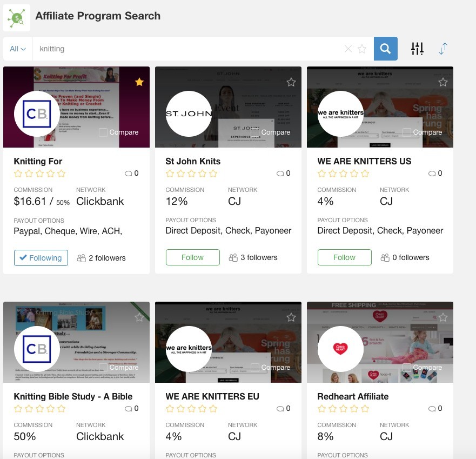The height and width of the screenshot is (459, 476).
Task: Check Compare box on WE ARE KNITTERS EU
Action: tap(255, 367)
